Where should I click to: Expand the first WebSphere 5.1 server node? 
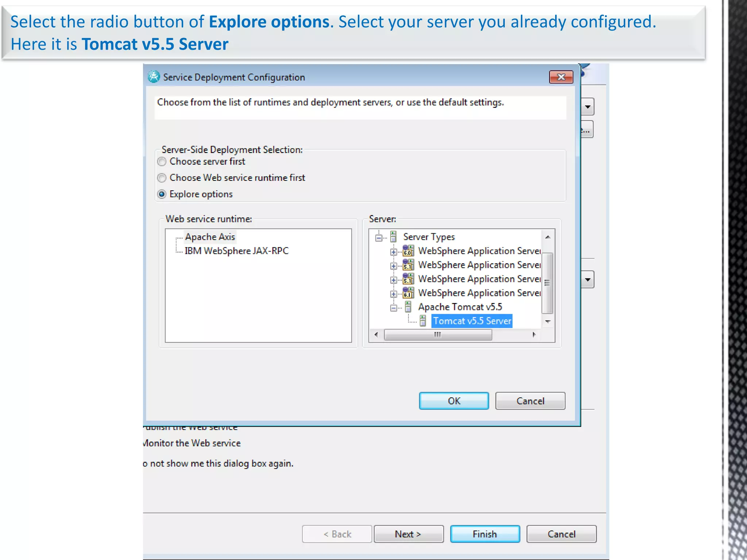tap(393, 266)
